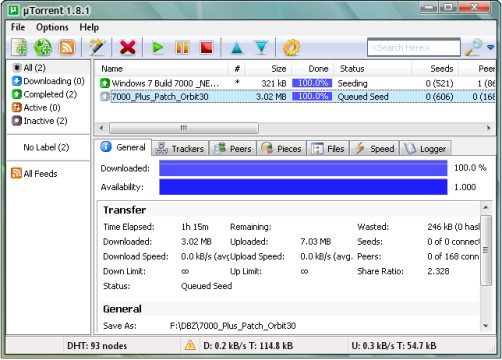Click the queued icon of 7000_Plus_Patch_Orbit30 torrent
This screenshot has width=502, height=360.
(105, 97)
